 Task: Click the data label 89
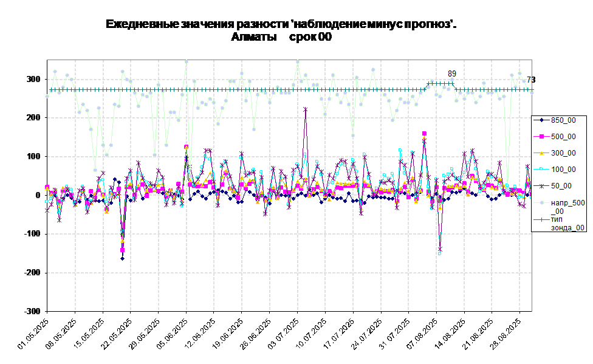click(452, 74)
